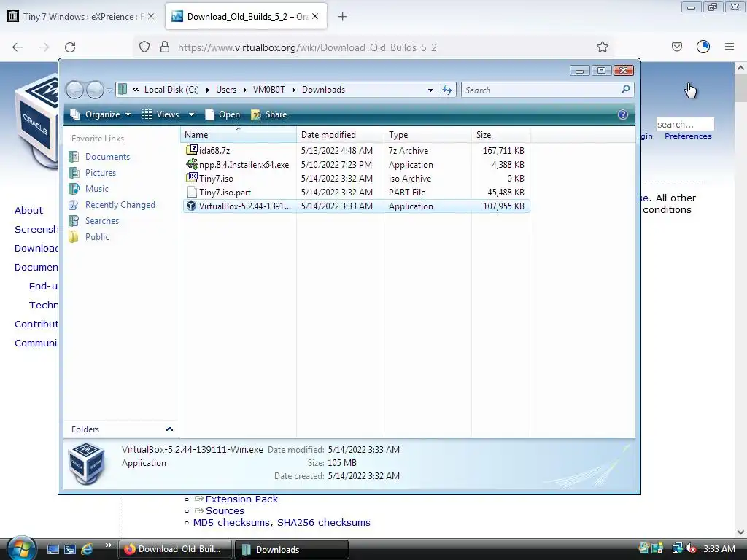Sort files by Name column
Viewport: 747px width, 560px height.
click(x=239, y=135)
